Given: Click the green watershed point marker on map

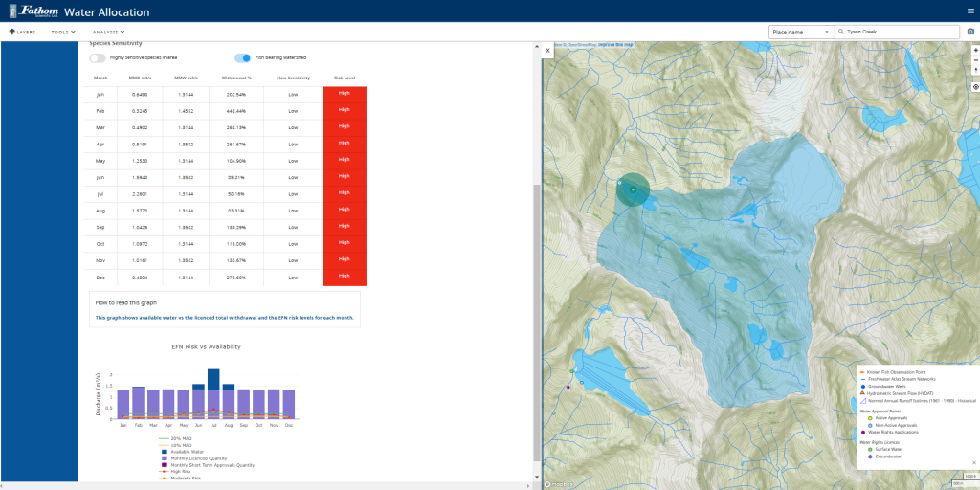Looking at the screenshot, I should coord(634,189).
